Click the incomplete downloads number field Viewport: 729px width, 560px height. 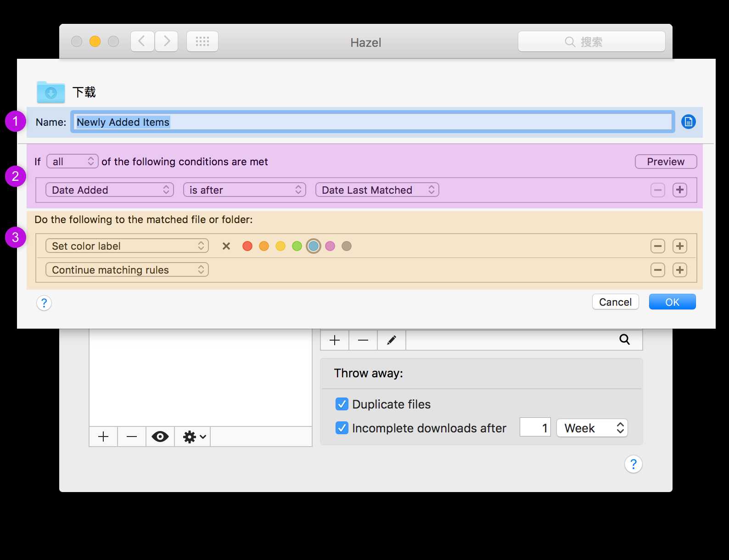535,428
